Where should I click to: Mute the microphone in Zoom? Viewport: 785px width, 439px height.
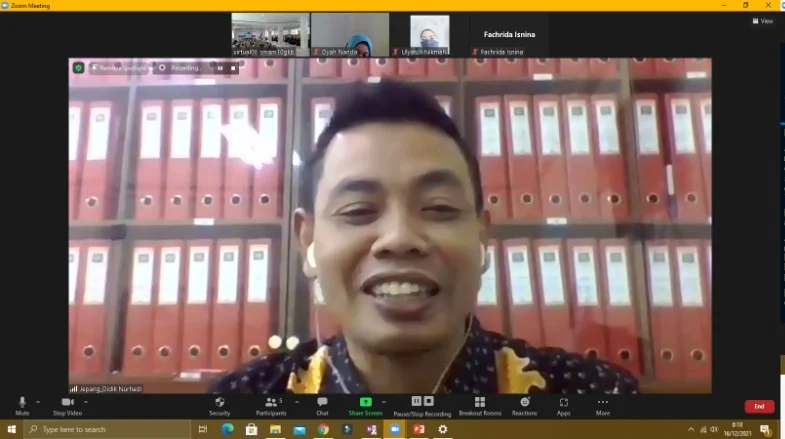coord(22,406)
